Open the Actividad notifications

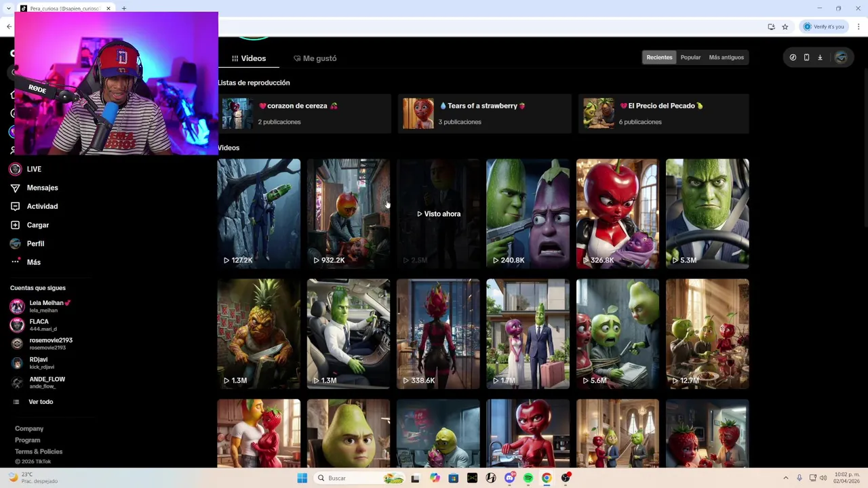pos(42,206)
